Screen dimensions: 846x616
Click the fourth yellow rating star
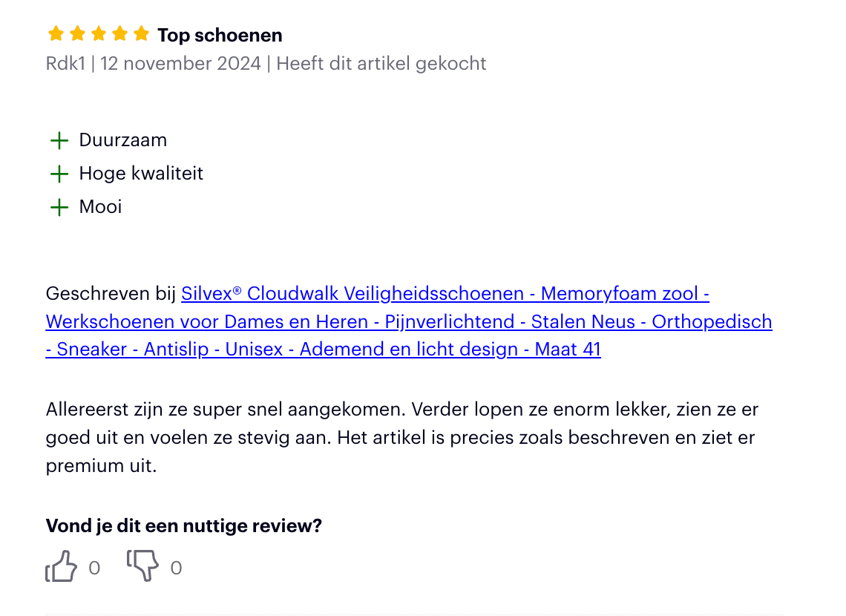tap(119, 34)
